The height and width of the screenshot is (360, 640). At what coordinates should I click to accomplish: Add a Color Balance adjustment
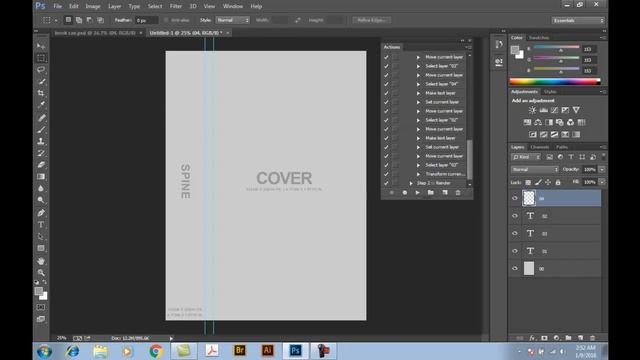(538, 122)
